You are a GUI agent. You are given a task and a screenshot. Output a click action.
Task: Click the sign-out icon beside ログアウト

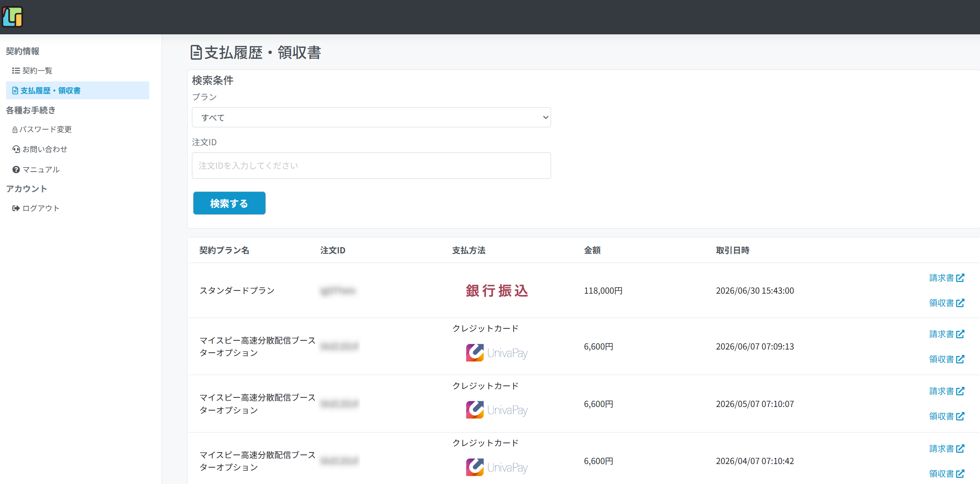click(16, 208)
